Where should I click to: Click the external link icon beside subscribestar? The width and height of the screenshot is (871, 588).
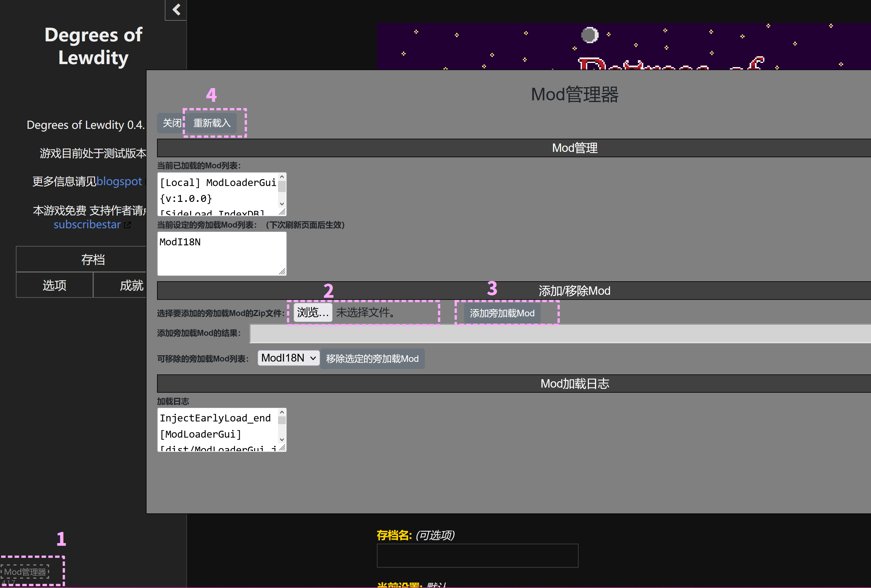128,225
